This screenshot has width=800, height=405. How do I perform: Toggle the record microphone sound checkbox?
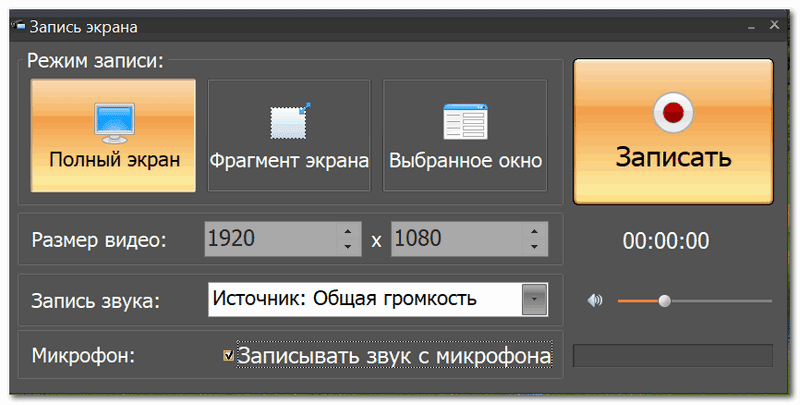click(x=229, y=356)
